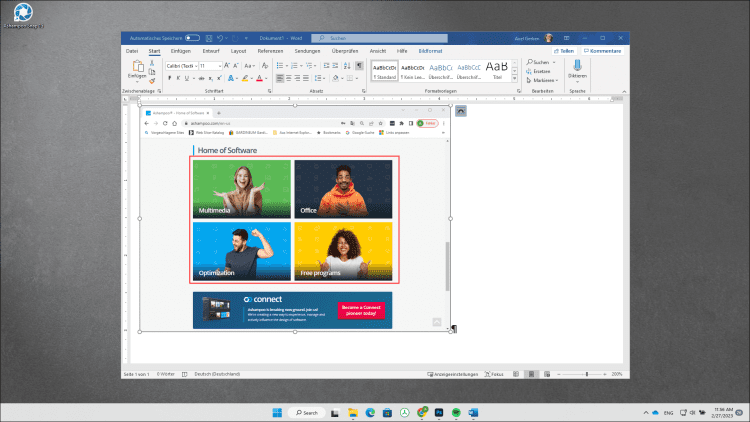Image resolution: width=750 pixels, height=422 pixels.
Task: Switch to the Bildformat tab
Action: point(430,51)
